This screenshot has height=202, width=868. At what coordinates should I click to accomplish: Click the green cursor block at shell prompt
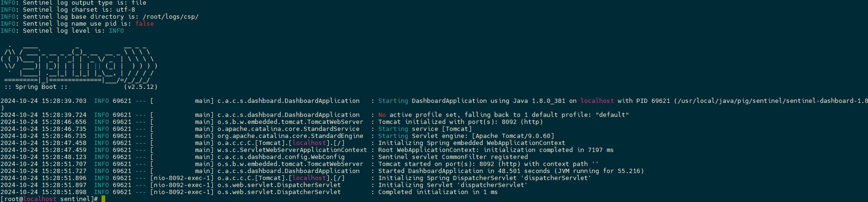103,199
